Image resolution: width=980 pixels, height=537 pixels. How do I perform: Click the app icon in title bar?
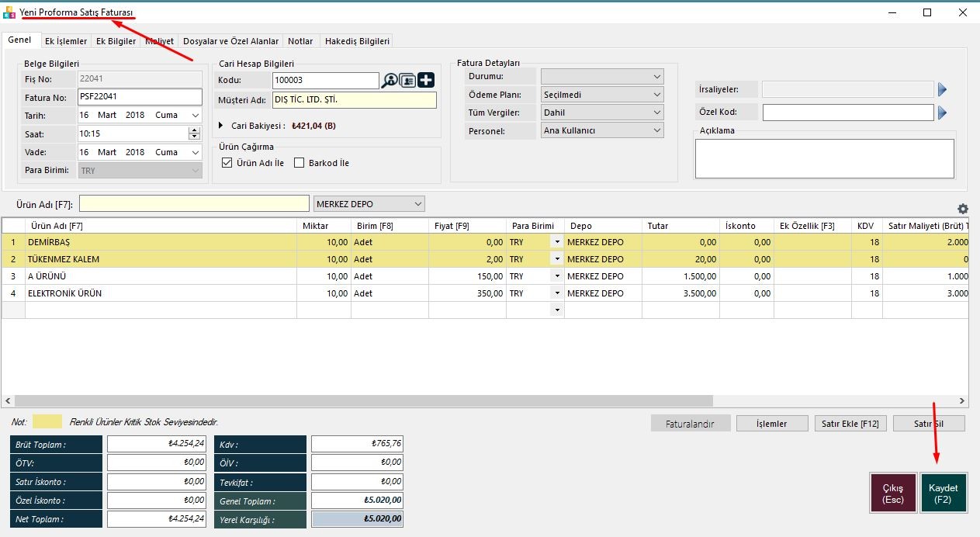click(9, 12)
